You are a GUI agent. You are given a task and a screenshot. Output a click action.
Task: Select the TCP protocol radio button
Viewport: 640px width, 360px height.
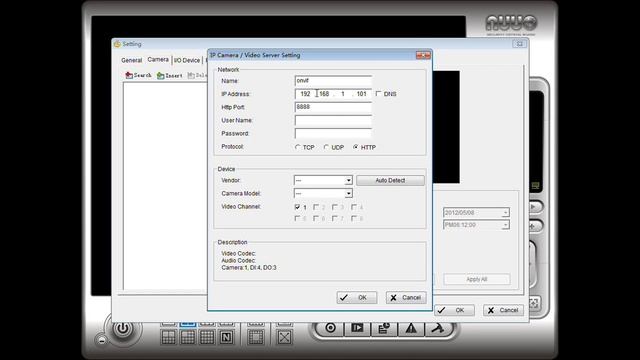click(x=298, y=147)
